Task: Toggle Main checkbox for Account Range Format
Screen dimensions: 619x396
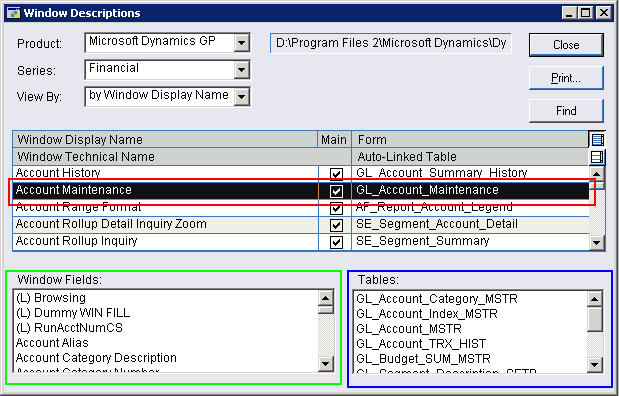Action: coord(336,208)
